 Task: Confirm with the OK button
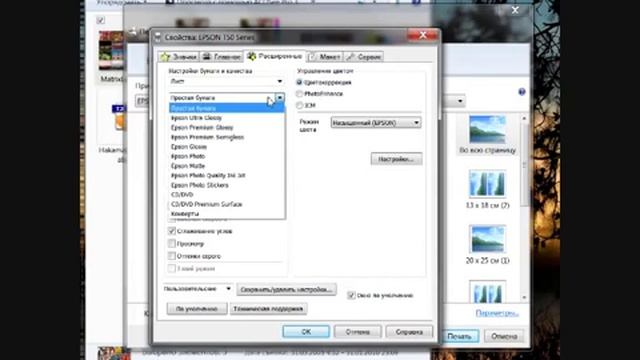pyautogui.click(x=306, y=332)
